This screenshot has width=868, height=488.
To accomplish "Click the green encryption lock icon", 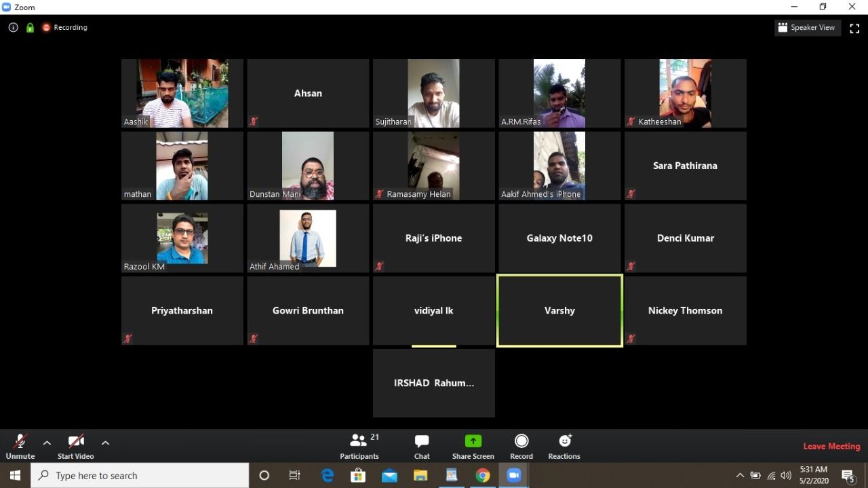I will pos(30,28).
